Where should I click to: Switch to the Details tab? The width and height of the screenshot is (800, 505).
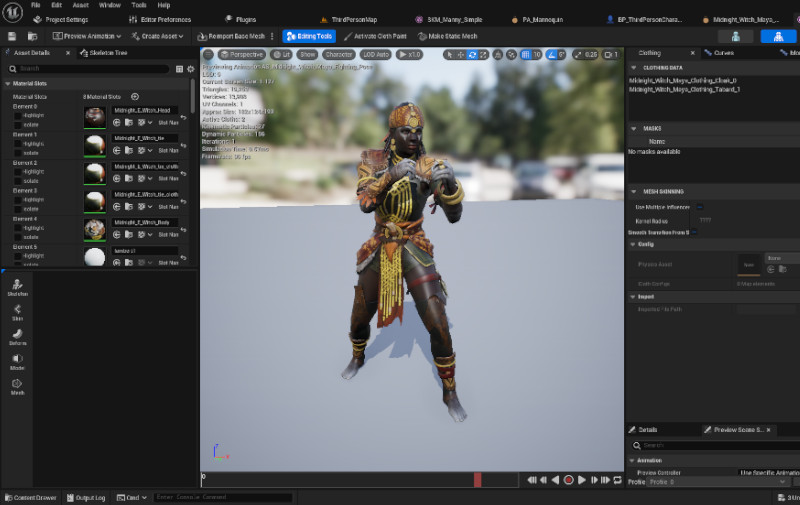(643, 430)
